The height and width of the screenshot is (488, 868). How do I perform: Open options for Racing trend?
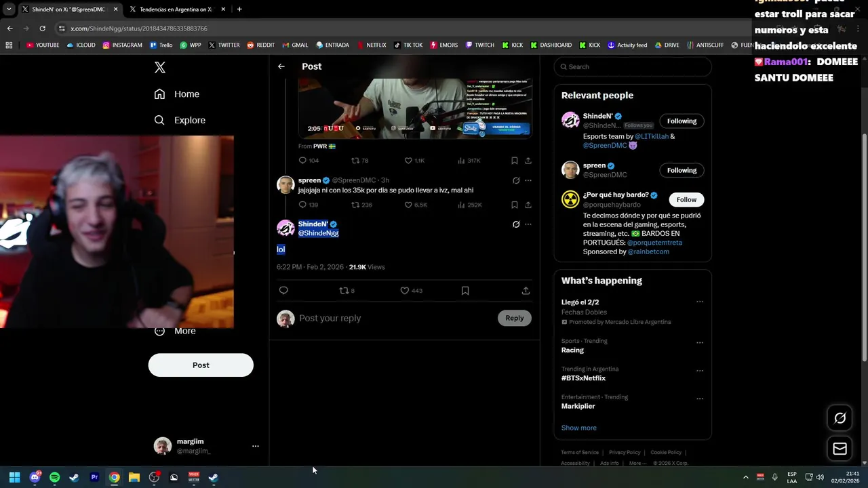pos(700,342)
